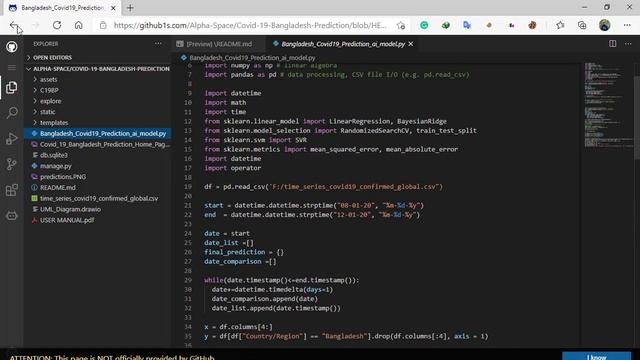
Task: Select Bangladesh_Covid19_Prediction_ai_model.py editor tab
Action: [343, 44]
